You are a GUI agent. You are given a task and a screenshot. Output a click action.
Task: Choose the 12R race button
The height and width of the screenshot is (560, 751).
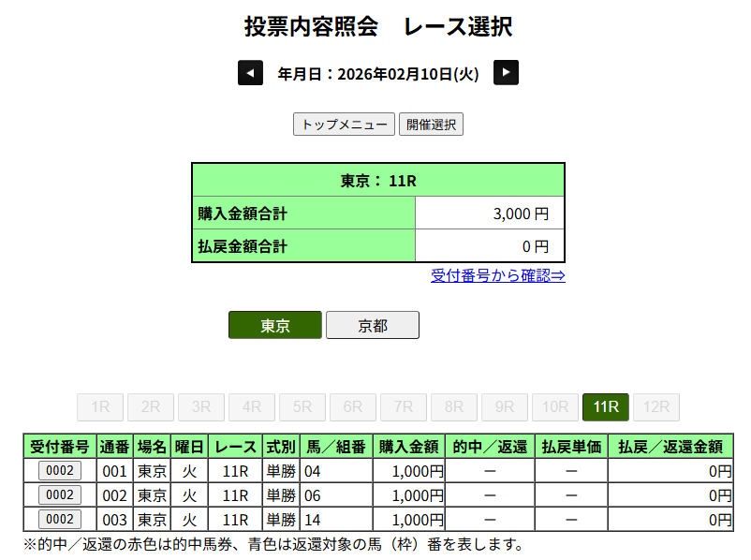point(656,407)
